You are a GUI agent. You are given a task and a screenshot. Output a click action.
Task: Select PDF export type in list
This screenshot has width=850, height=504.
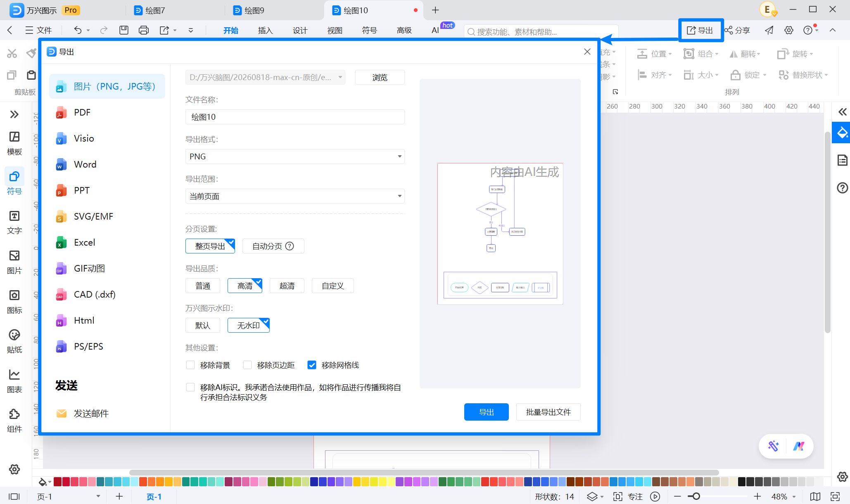point(107,112)
